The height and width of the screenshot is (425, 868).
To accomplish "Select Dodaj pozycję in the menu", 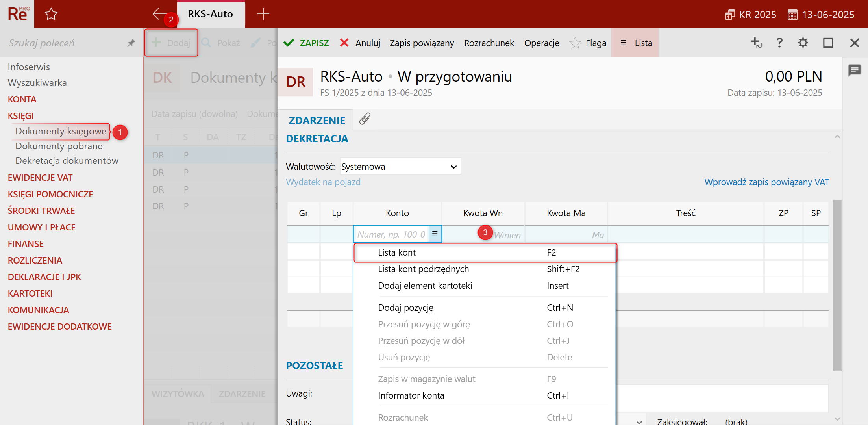I will click(x=485, y=308).
